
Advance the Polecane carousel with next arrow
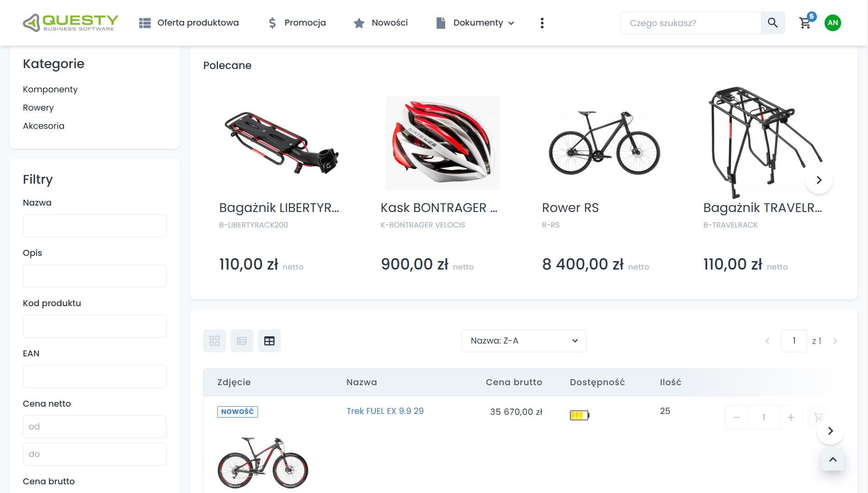819,180
